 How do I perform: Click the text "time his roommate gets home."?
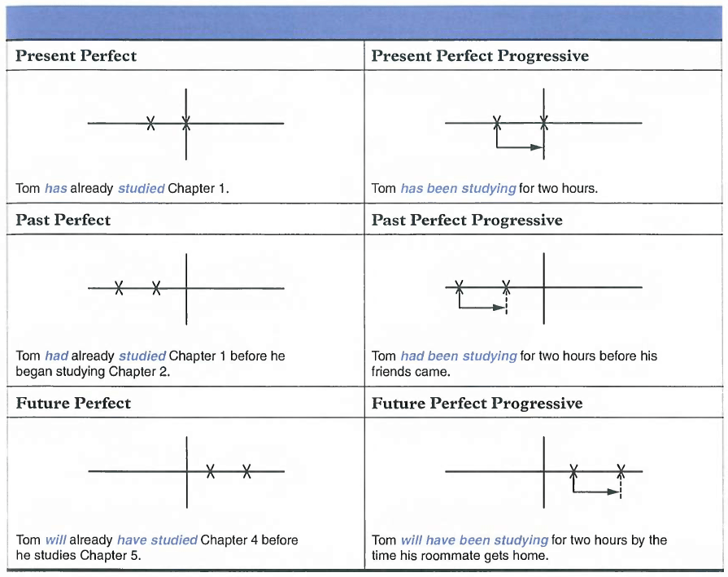pyautogui.click(x=460, y=556)
